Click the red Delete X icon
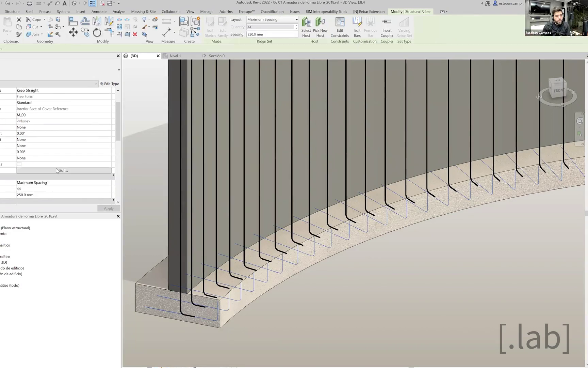Viewport: 588px width, 368px height. (135, 34)
